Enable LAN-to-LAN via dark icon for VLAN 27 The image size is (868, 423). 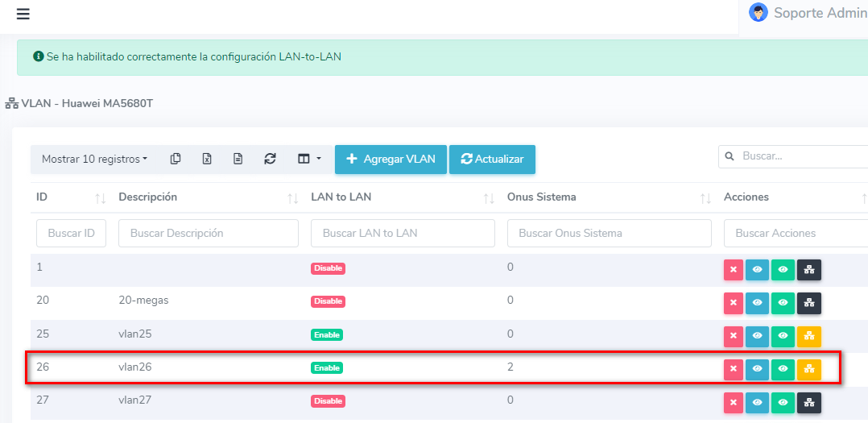pyautogui.click(x=809, y=403)
